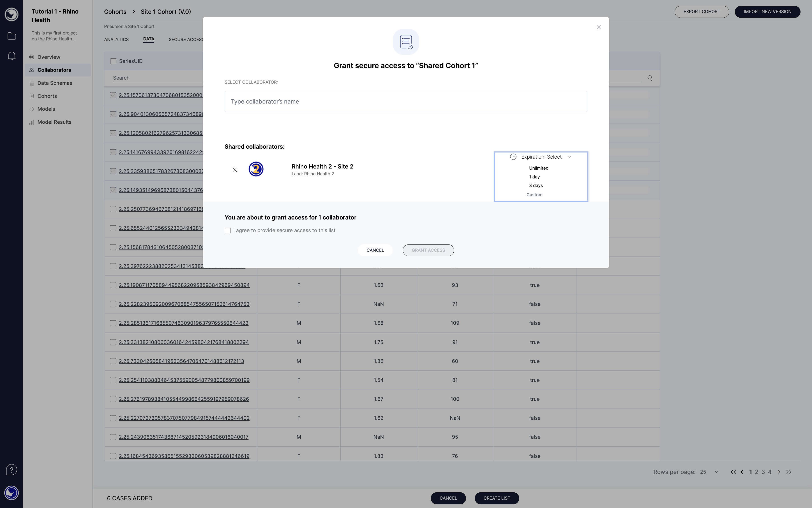812x508 pixels.
Task: Focus the Type collaborator's name field
Action: [x=406, y=102]
